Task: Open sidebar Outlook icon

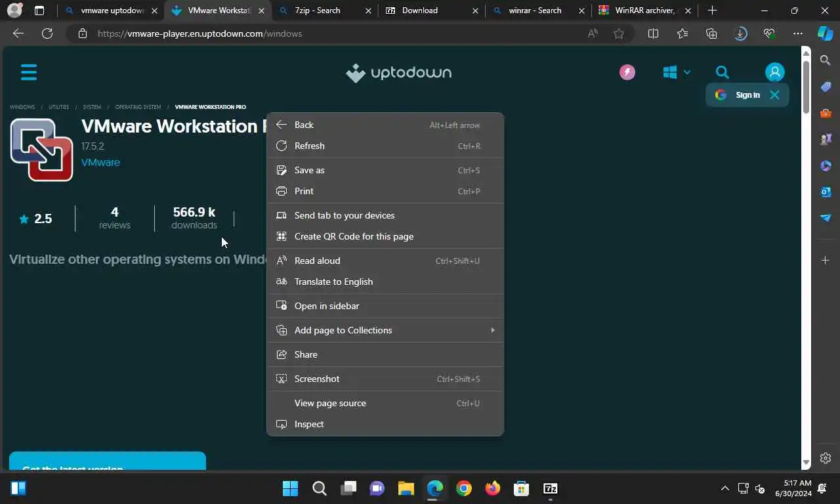Action: [826, 192]
